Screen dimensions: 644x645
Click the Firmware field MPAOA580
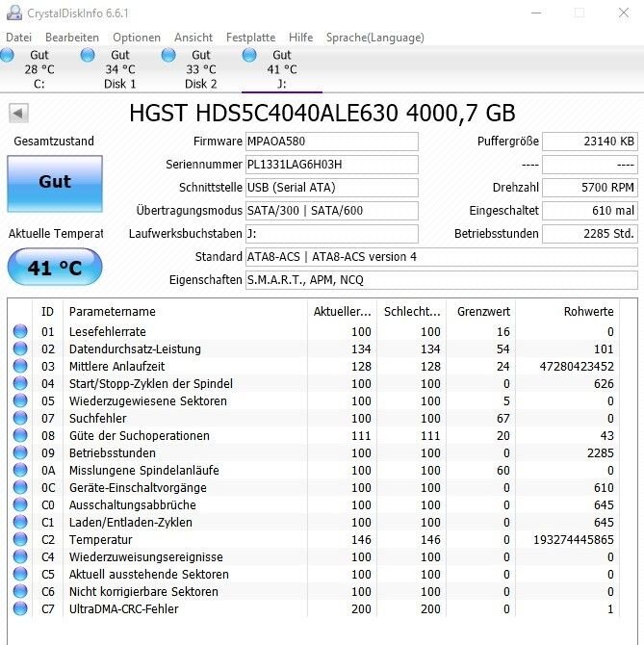click(x=332, y=142)
